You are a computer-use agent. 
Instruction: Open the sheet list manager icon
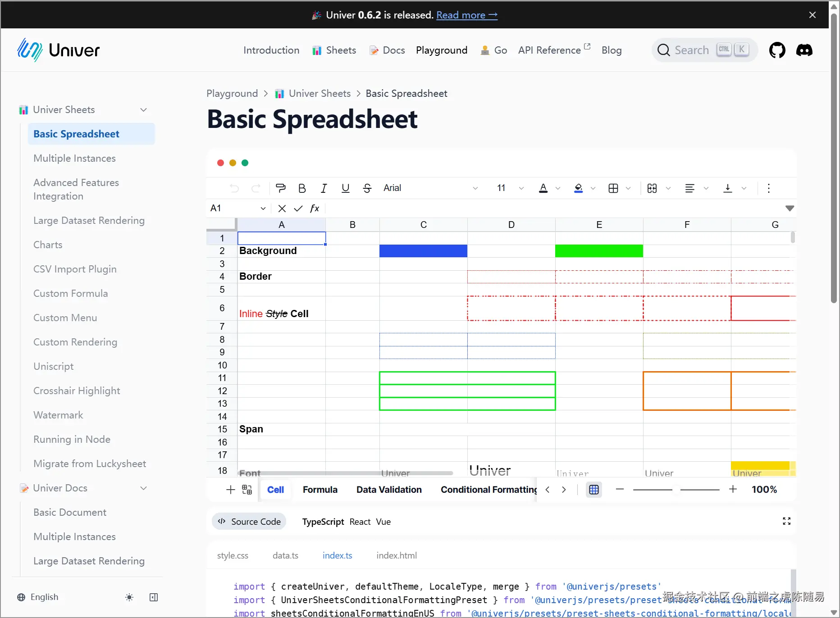[x=247, y=490]
